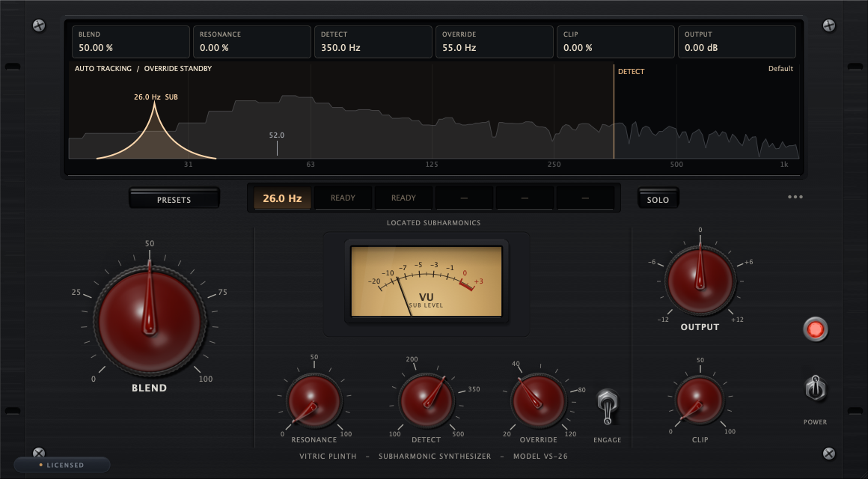Open the PRESETS menu
Screen dimensions: 868x479
174,198
